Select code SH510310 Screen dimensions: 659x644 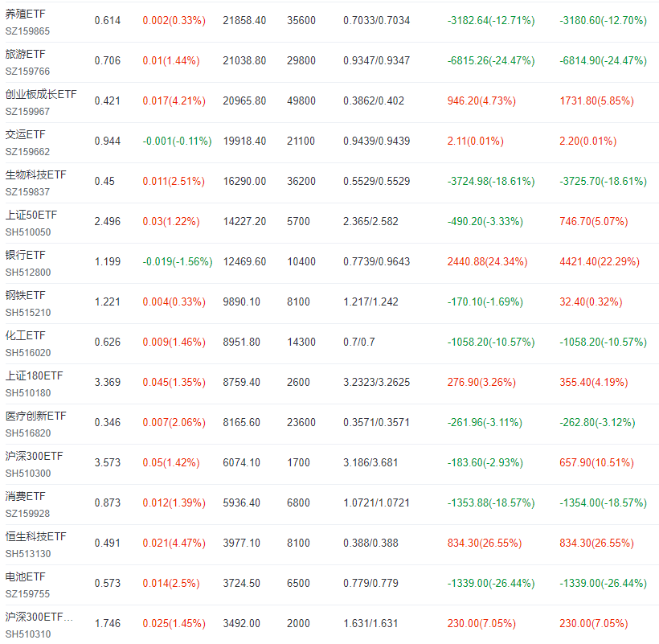[28, 634]
